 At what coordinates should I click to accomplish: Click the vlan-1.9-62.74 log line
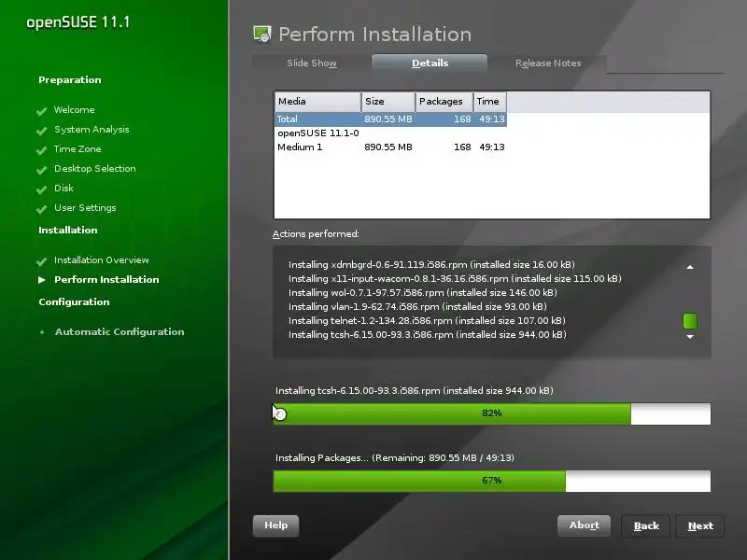coord(417,307)
